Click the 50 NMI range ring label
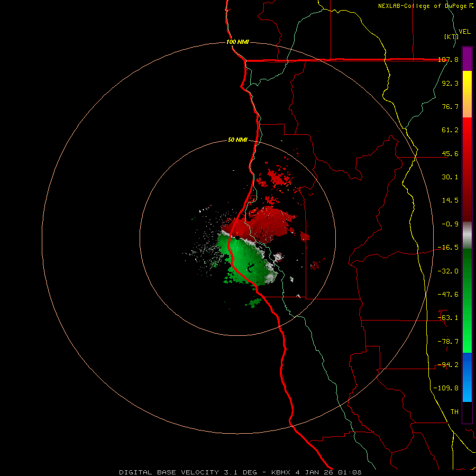This screenshot has height=476, width=476. click(x=237, y=140)
